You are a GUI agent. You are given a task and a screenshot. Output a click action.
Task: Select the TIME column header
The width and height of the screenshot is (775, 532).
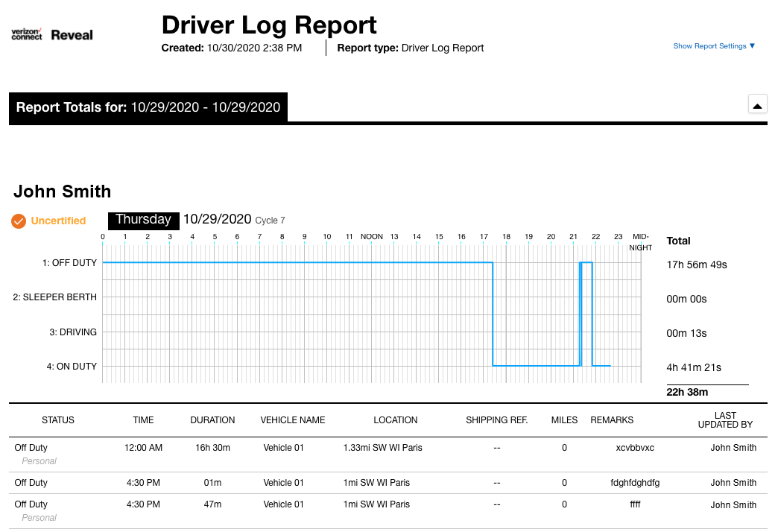[143, 420]
